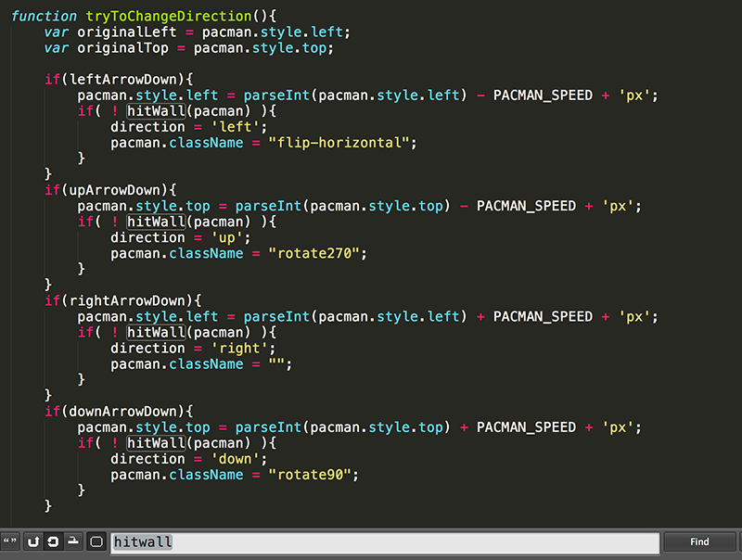Click PACMAN_SPEED in the downArrowDown block

526,427
